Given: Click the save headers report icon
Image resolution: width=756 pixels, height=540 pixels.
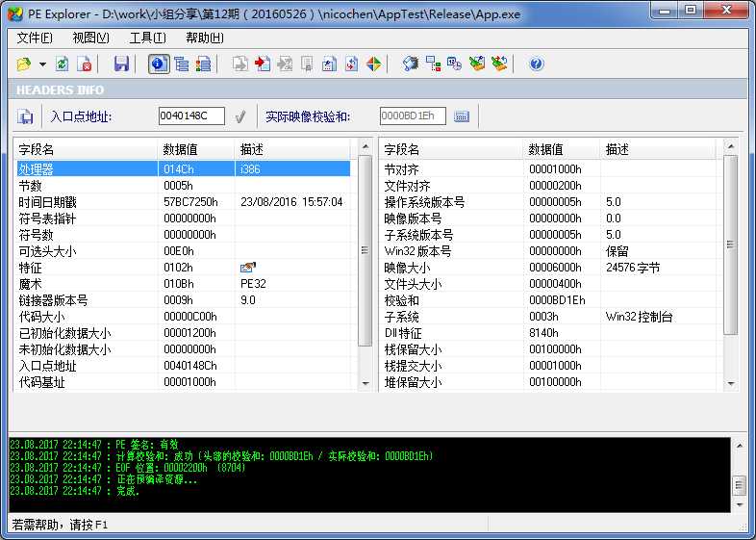Looking at the screenshot, I should tap(25, 116).
